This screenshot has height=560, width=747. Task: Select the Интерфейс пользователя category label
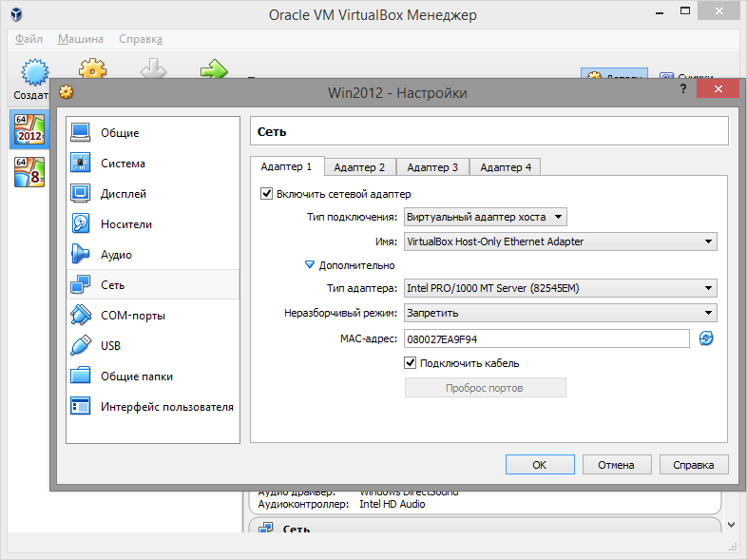click(167, 407)
